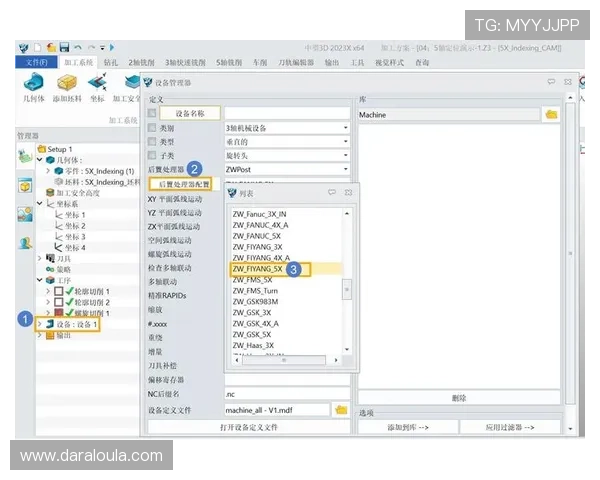Click the save icon in quick access toolbar
Viewport: 600px width, 480px height.
coord(64,47)
